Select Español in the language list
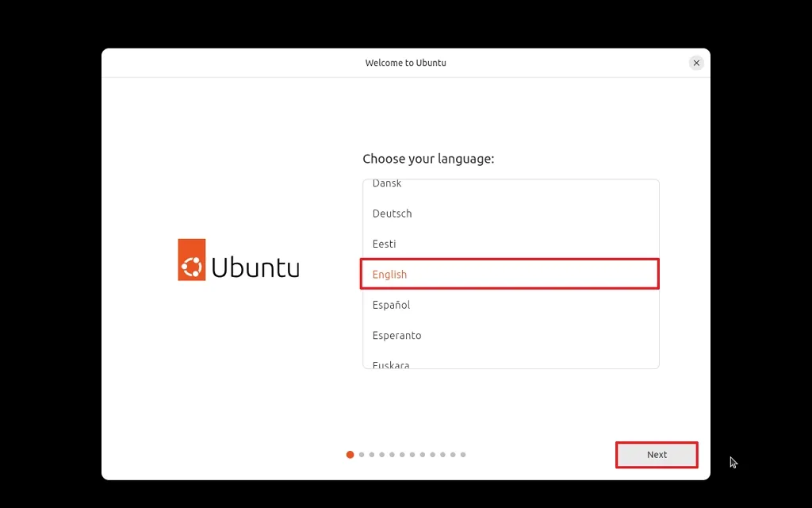Image resolution: width=812 pixels, height=508 pixels. pos(391,305)
